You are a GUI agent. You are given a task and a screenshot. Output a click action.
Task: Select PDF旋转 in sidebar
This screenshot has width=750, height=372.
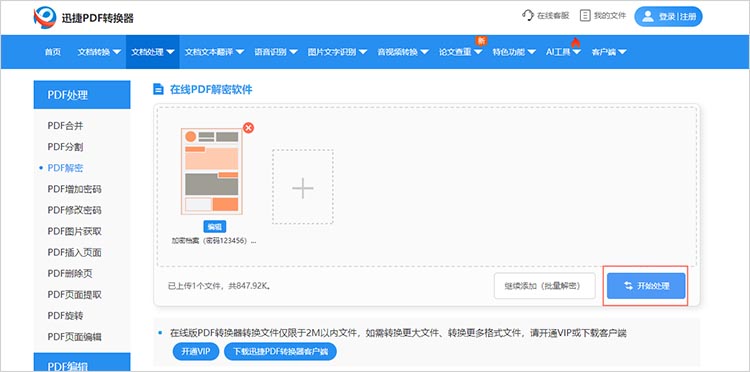(66, 315)
